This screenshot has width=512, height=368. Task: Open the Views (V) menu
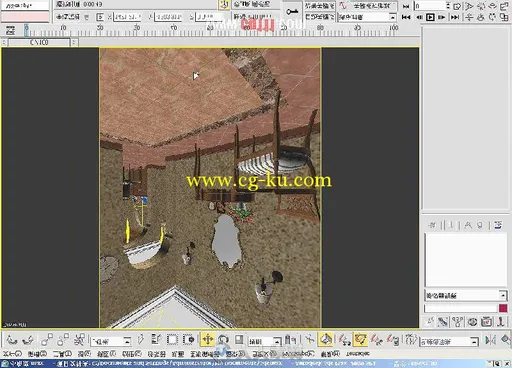[106, 354]
